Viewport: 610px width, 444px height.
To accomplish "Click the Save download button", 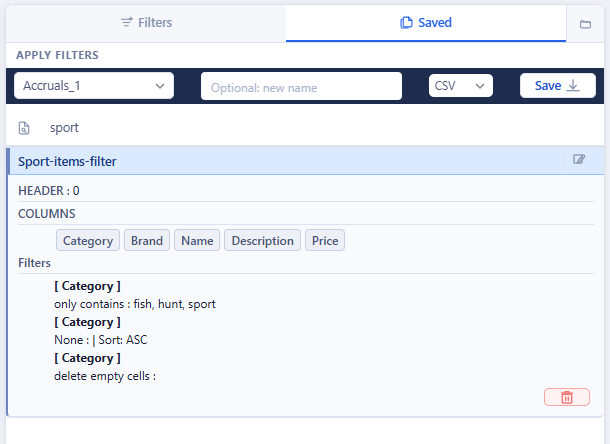I will click(x=557, y=86).
